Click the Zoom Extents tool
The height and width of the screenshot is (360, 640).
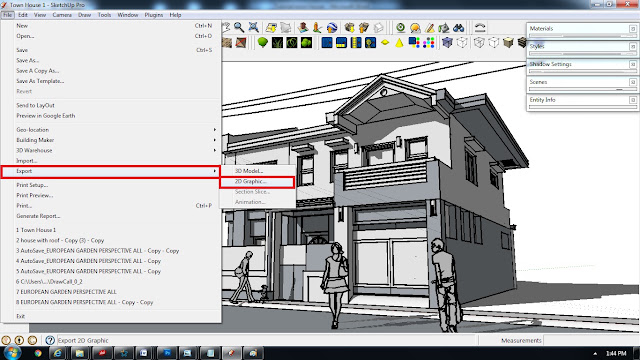coord(253,27)
